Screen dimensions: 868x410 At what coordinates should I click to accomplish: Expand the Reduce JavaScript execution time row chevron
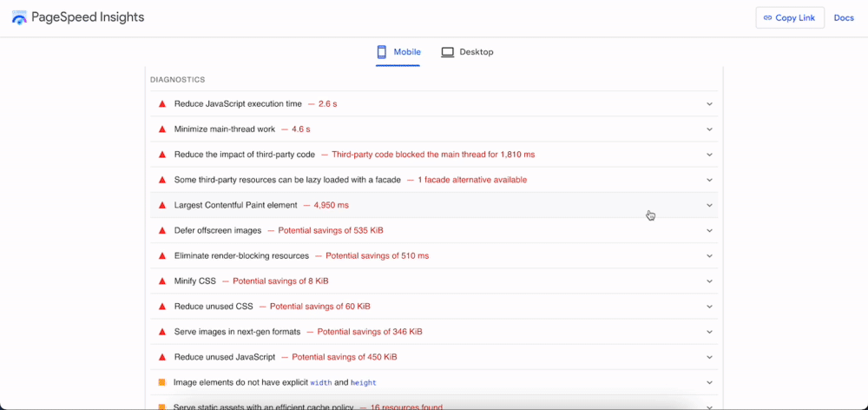(x=709, y=104)
